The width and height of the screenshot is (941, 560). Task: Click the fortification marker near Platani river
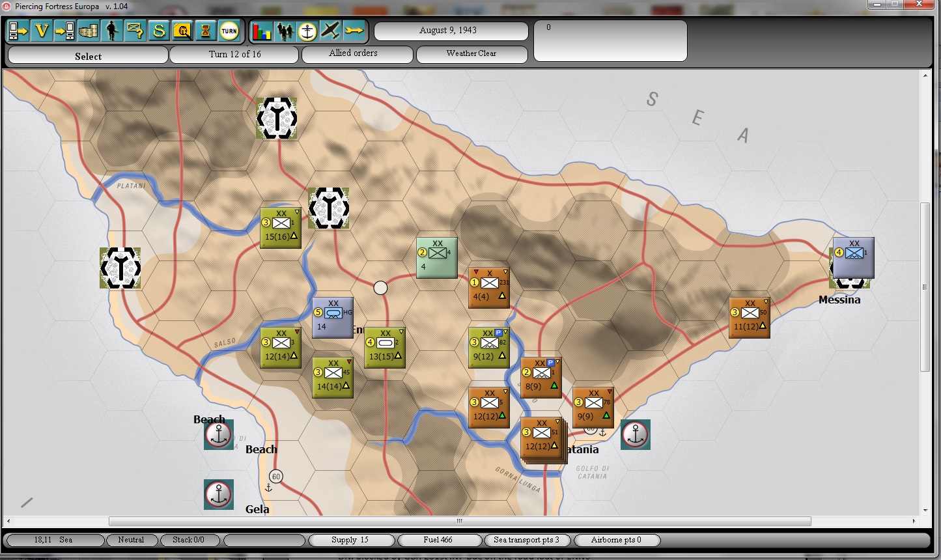pos(120,268)
